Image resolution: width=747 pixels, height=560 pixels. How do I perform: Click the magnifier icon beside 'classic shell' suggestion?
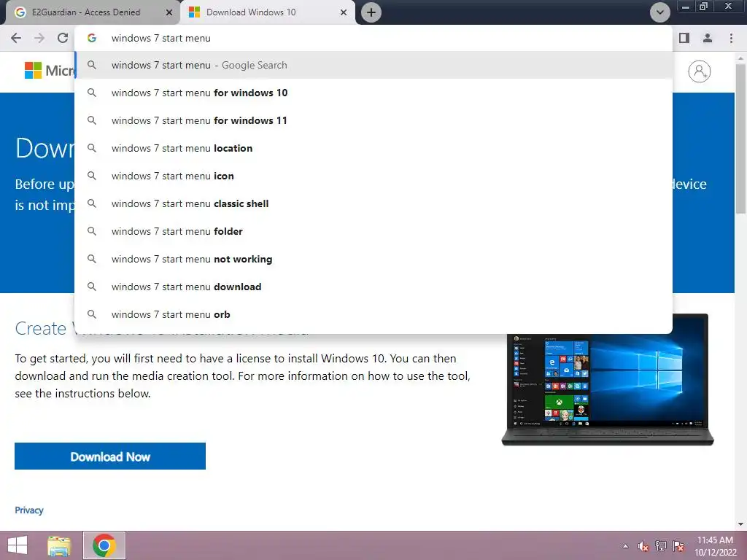(x=92, y=204)
